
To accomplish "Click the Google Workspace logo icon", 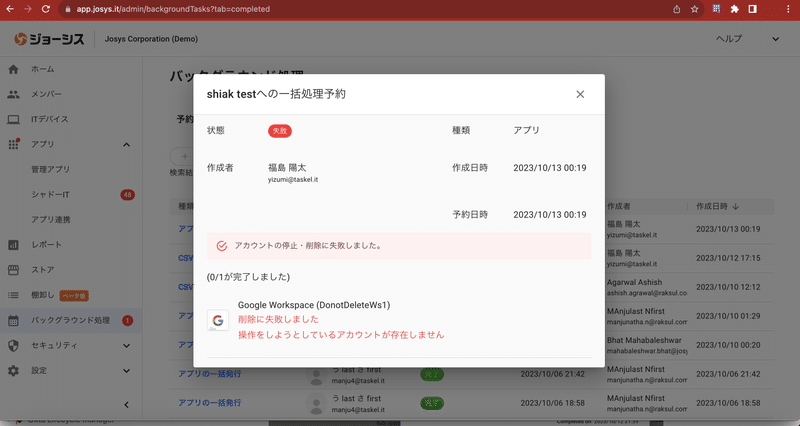I will pos(218,320).
